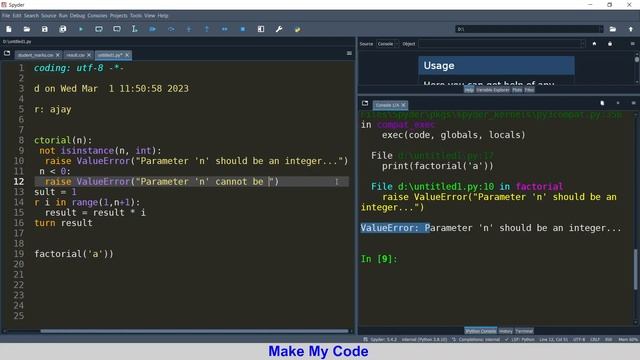Open the Tools menu
The height and width of the screenshot is (360, 640).
coord(136,16)
